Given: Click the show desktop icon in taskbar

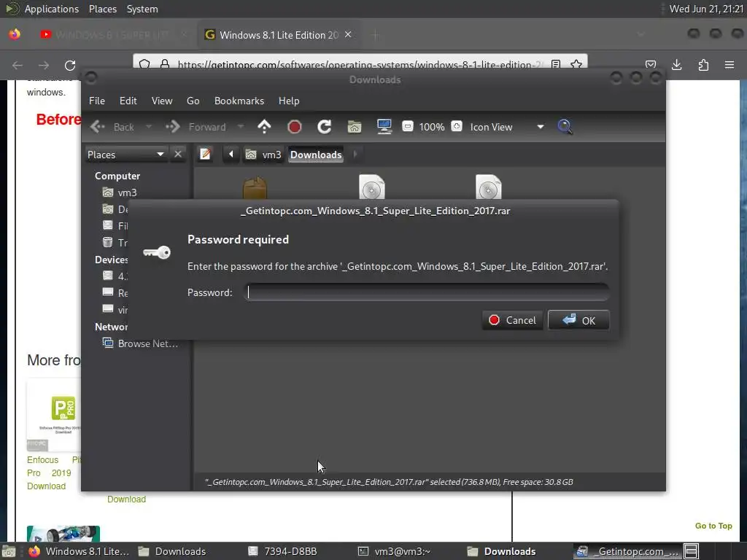Looking at the screenshot, I should (x=9, y=551).
